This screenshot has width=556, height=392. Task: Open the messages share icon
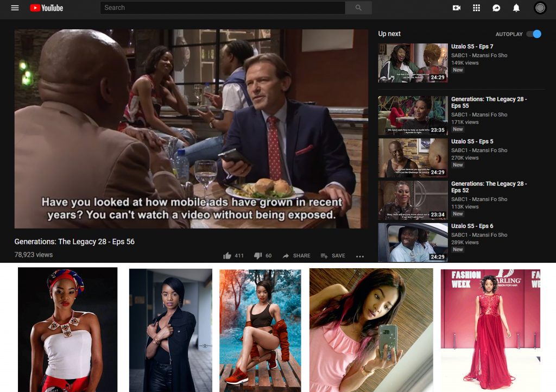click(496, 8)
